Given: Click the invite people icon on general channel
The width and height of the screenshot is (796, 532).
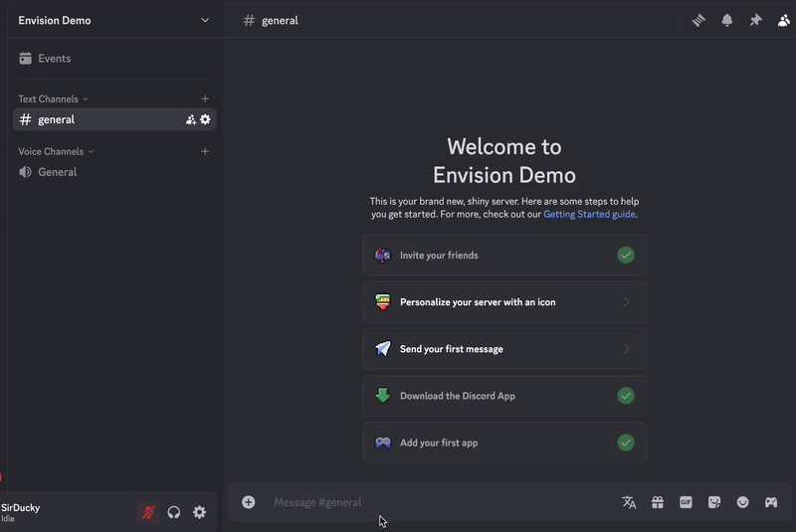Looking at the screenshot, I should tap(190, 119).
